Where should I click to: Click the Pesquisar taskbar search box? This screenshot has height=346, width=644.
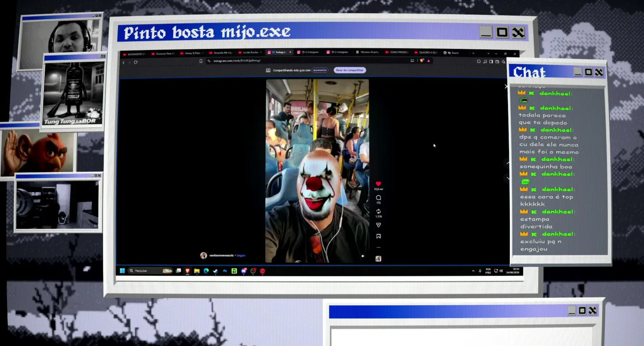(x=150, y=271)
